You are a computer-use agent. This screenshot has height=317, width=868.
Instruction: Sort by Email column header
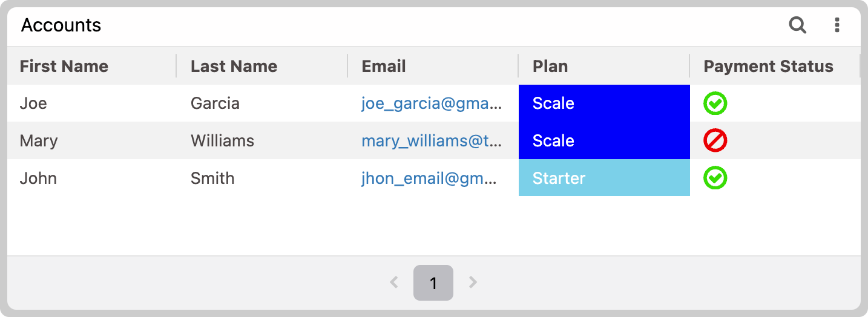(x=384, y=66)
